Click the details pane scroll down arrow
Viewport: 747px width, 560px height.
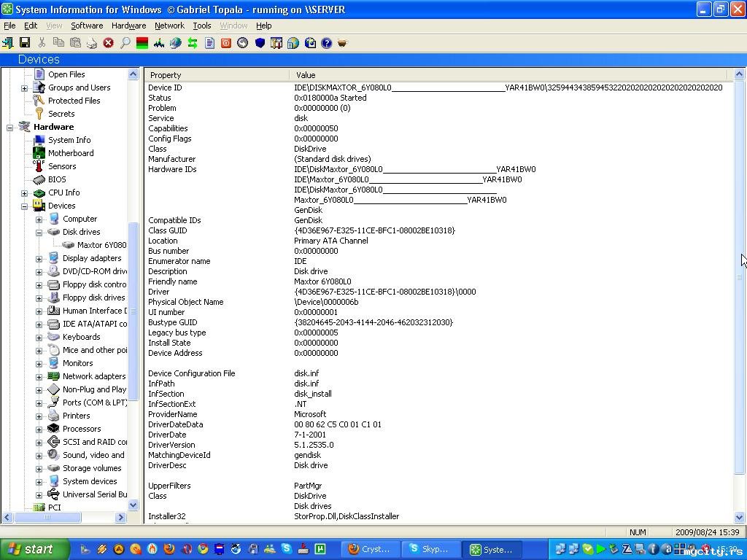coord(739,517)
